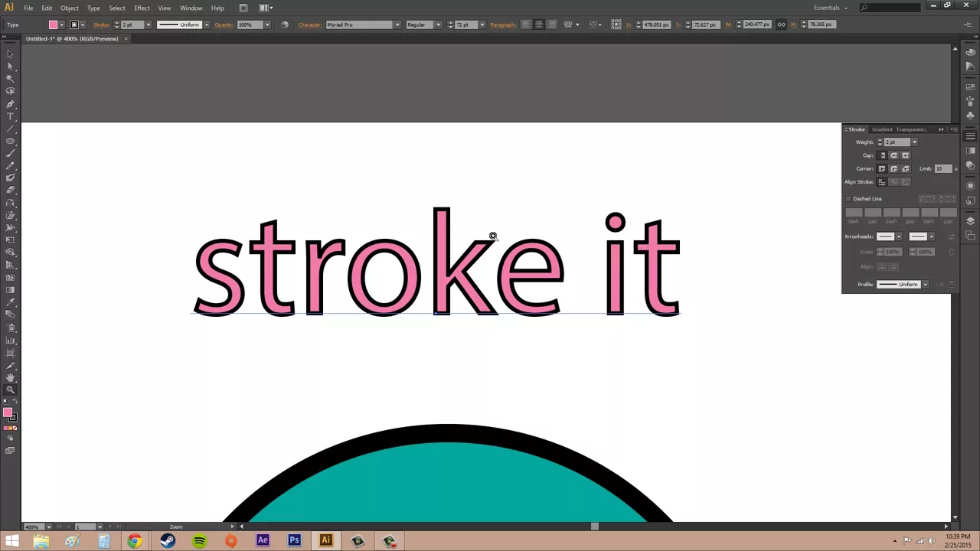
Task: Open the Object menu
Action: [x=70, y=8]
